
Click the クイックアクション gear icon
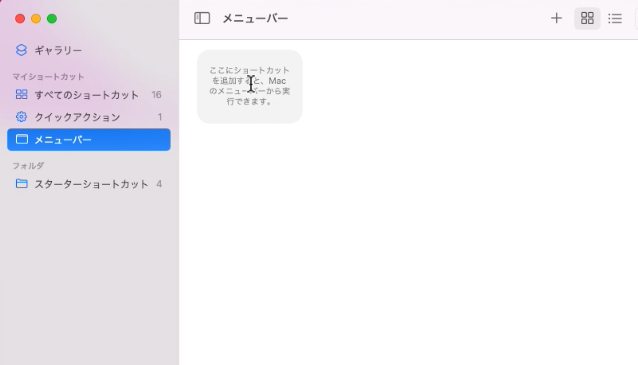point(21,117)
